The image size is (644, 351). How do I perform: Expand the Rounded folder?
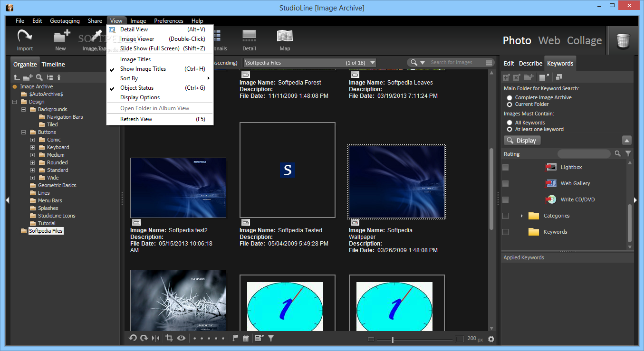tap(33, 162)
